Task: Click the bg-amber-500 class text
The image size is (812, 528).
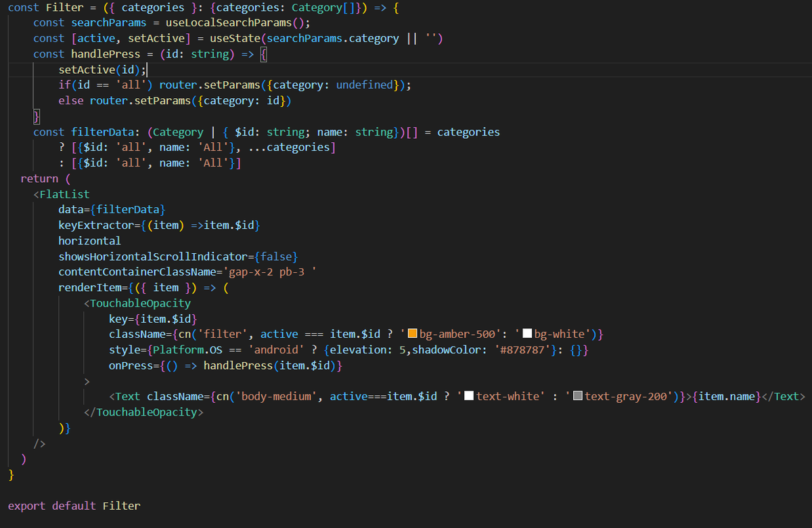Action: point(457,334)
